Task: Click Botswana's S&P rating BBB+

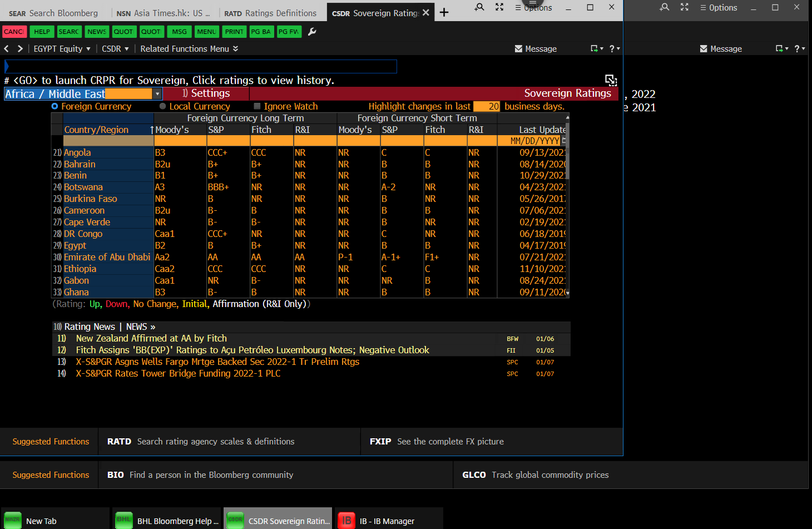Action: [218, 187]
